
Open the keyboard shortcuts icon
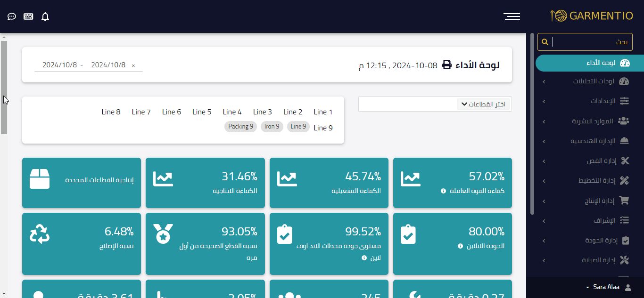pos(28,16)
